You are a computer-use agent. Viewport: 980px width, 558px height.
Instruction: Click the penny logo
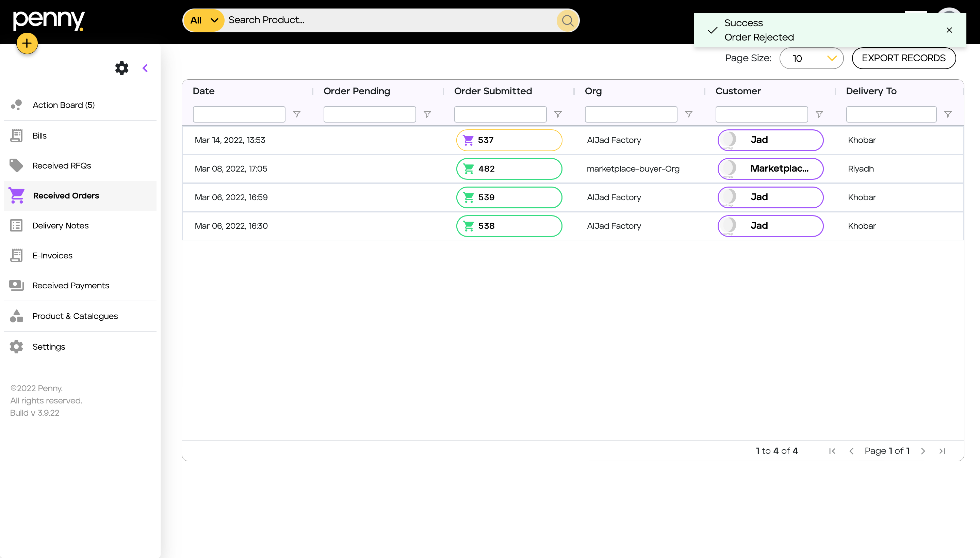pyautogui.click(x=49, y=20)
